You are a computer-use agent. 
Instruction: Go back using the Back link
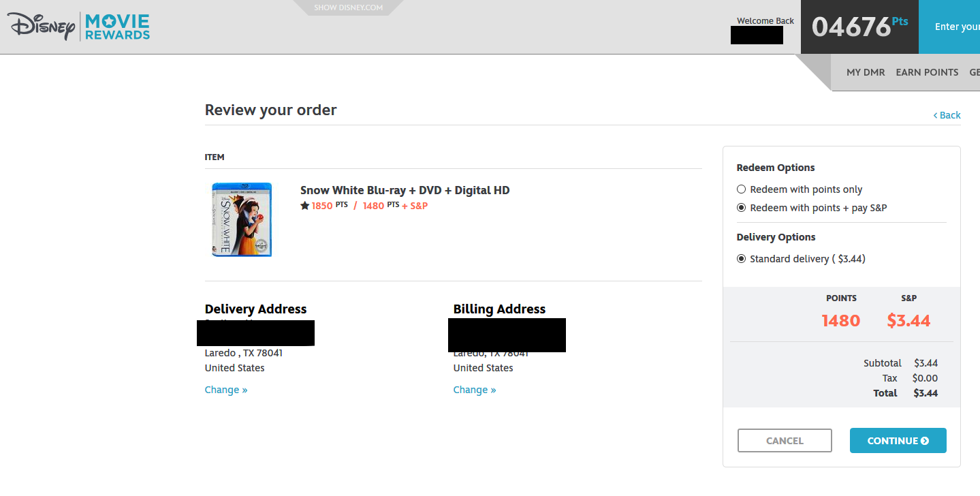tap(947, 115)
